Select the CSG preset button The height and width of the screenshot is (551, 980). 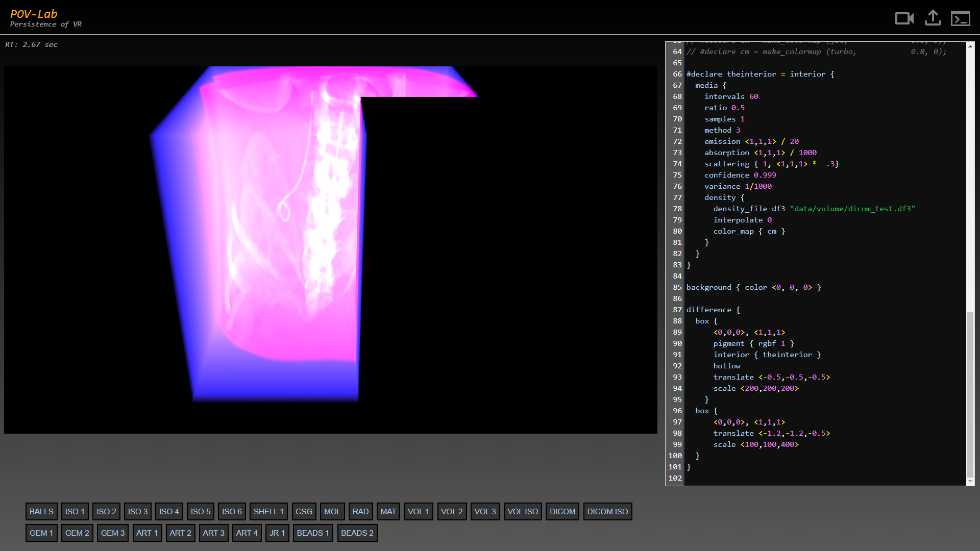pos(304,511)
